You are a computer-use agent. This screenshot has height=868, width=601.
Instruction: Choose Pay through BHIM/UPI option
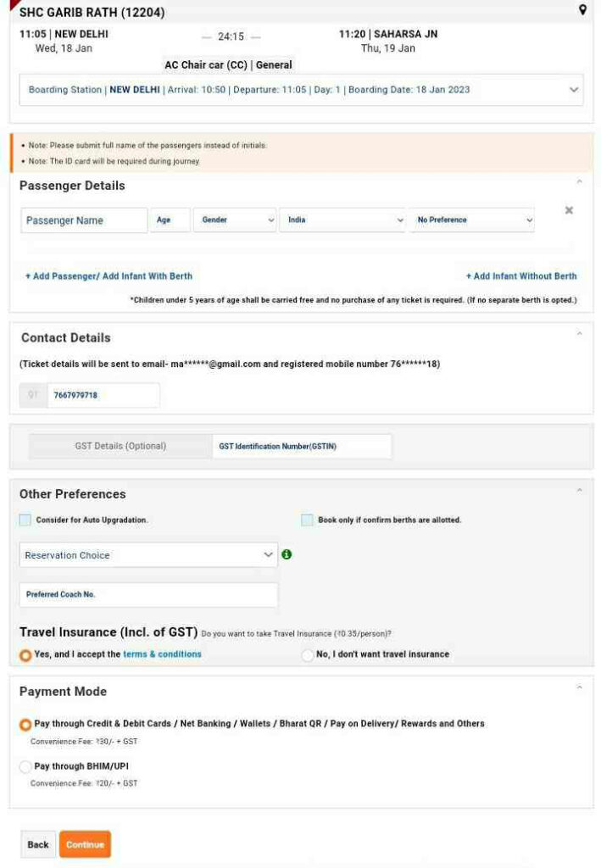click(25, 766)
